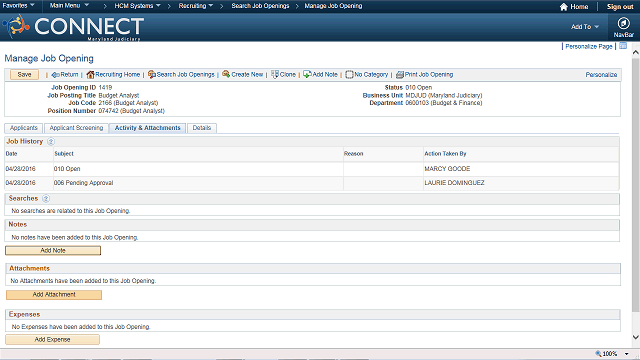The width and height of the screenshot is (640, 360).
Task: Open the Personalize Page link
Action: click(589, 47)
